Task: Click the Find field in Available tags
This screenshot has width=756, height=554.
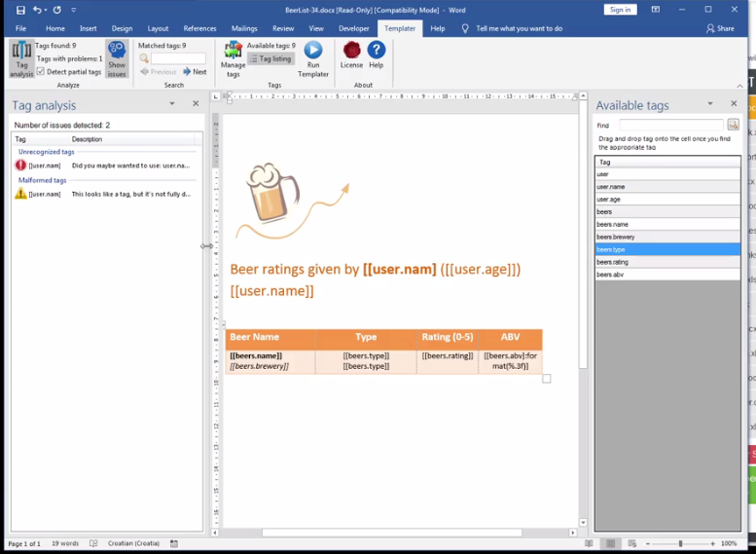Action: click(670, 125)
